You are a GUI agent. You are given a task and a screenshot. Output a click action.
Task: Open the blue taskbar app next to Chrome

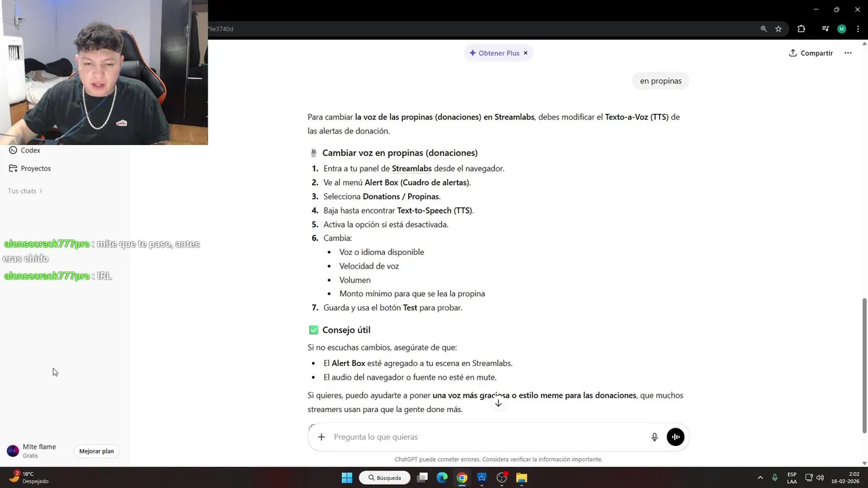coord(482,478)
